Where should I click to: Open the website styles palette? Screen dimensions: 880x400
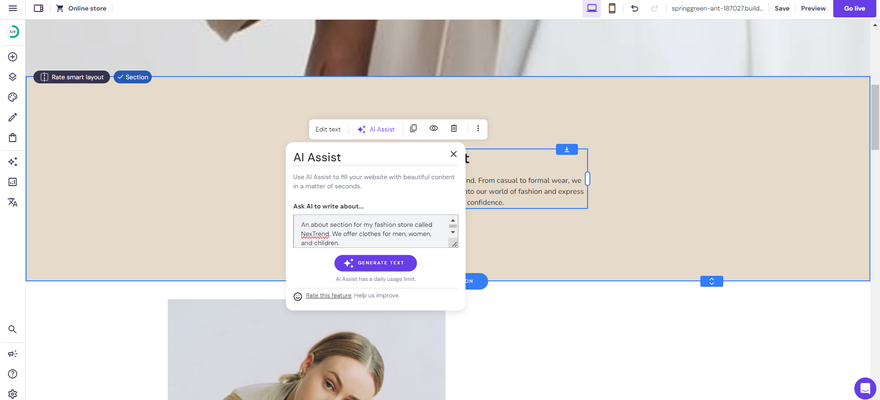click(12, 97)
